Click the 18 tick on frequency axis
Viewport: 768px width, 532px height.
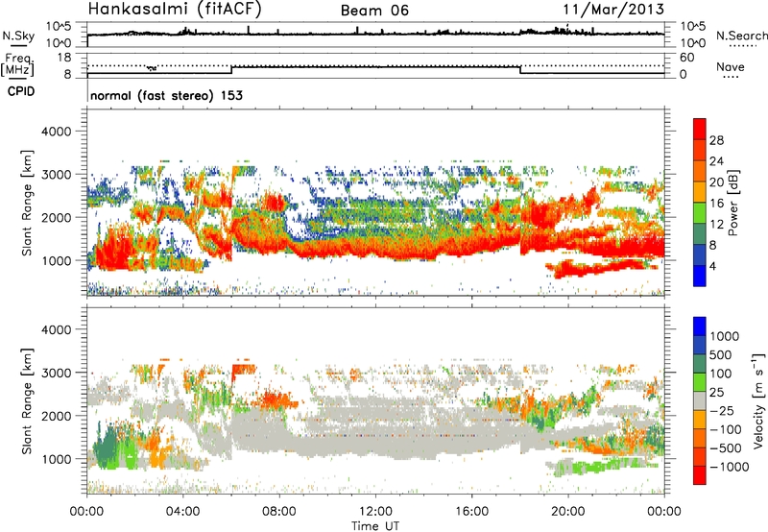(63, 58)
